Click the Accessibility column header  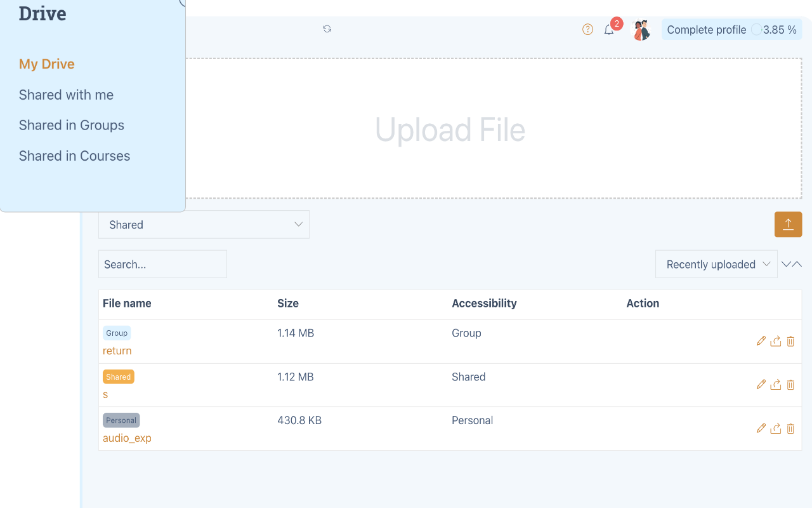pos(484,304)
